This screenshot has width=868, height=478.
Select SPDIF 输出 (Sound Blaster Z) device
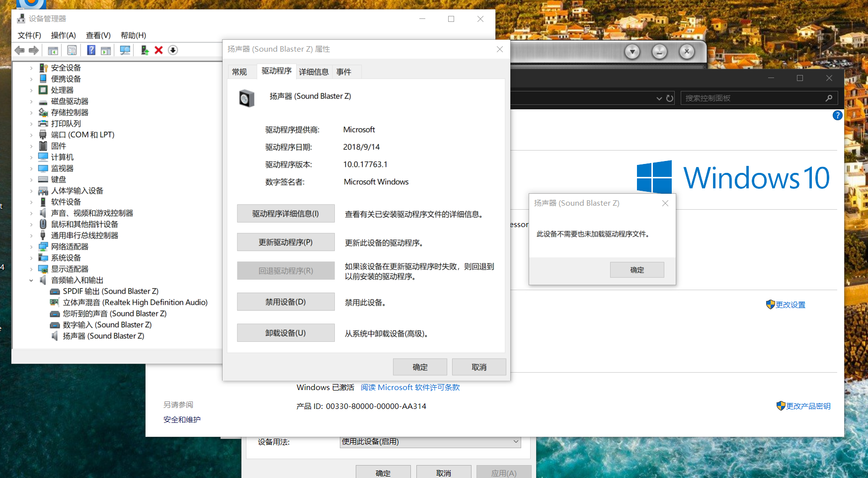111,291
